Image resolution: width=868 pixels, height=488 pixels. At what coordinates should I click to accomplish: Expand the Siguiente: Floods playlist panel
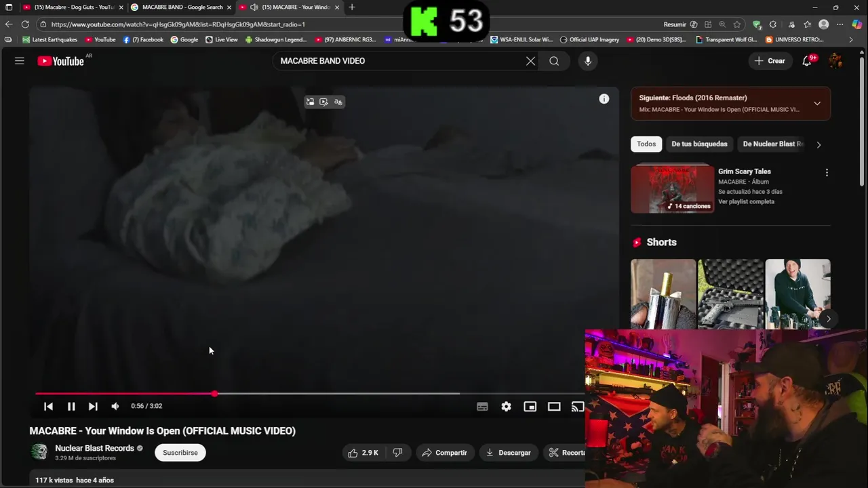tap(817, 104)
